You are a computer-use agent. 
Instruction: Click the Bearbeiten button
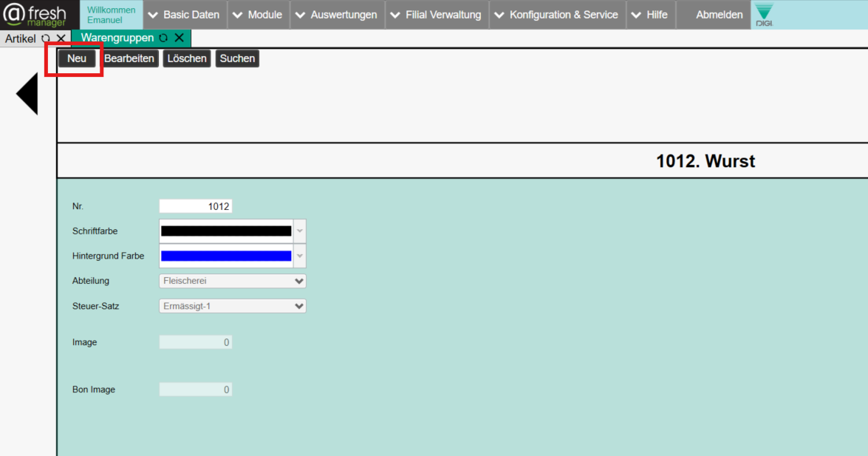(129, 58)
